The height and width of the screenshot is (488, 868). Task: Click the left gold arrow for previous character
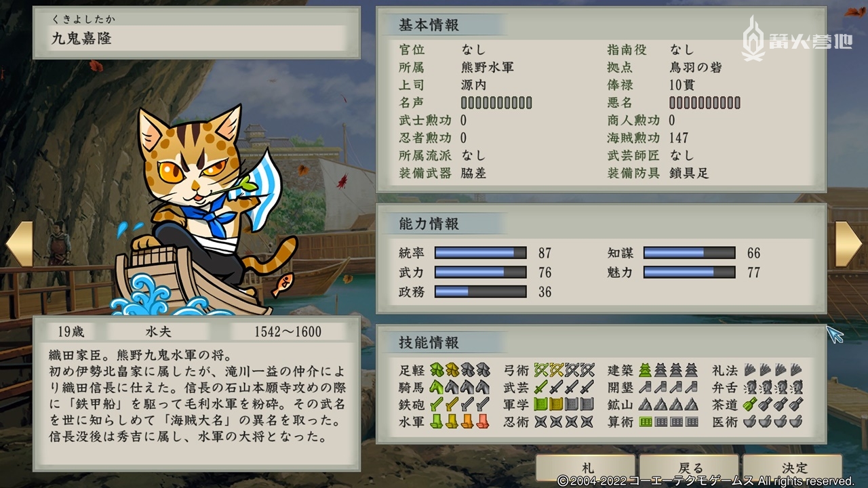pyautogui.click(x=19, y=243)
